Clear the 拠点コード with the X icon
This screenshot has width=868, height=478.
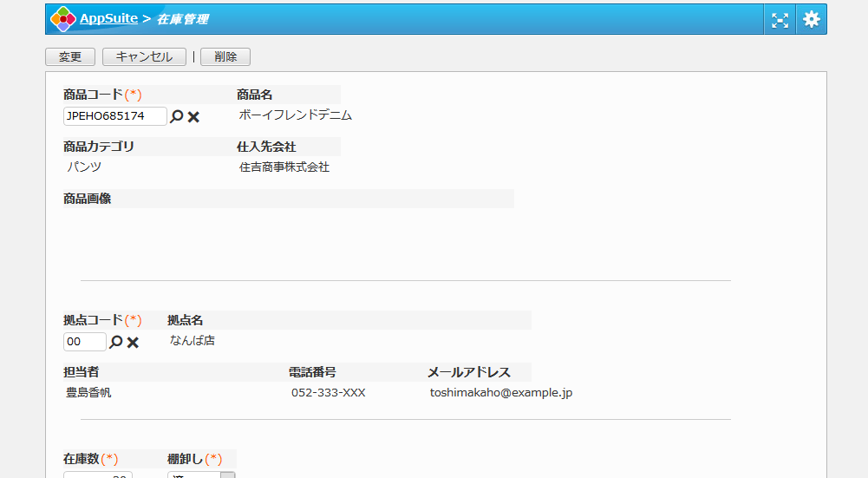133,343
